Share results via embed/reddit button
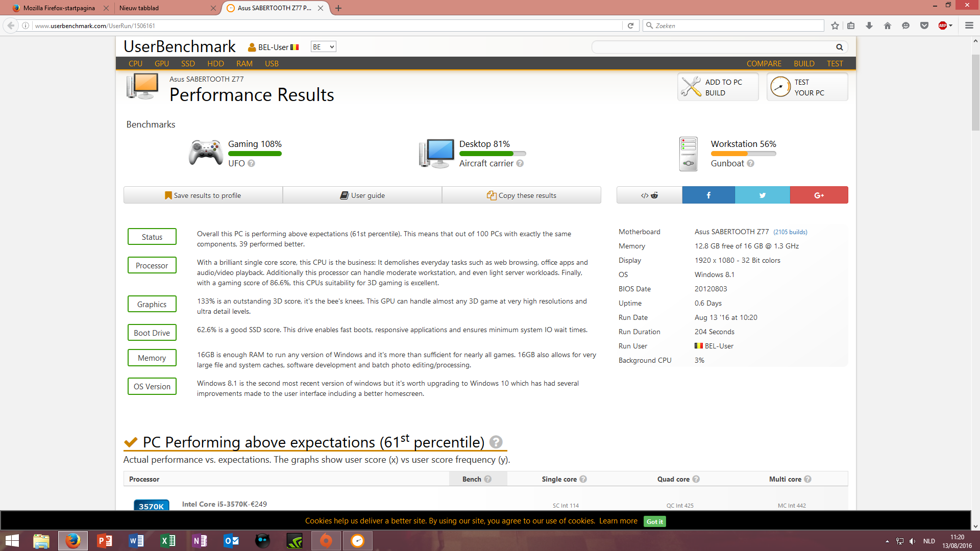Image resolution: width=980 pixels, height=551 pixels. [x=649, y=195]
